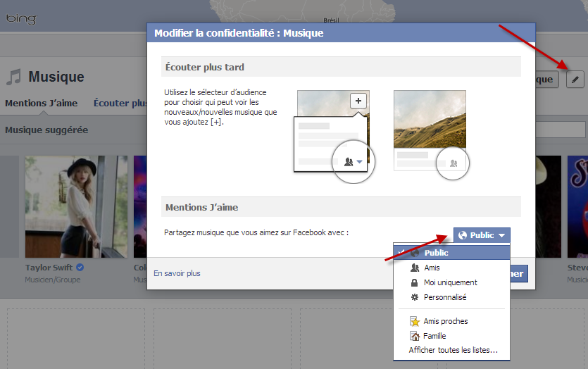Expand Afficher toutes les listes
The image size is (588, 369).
(453, 350)
